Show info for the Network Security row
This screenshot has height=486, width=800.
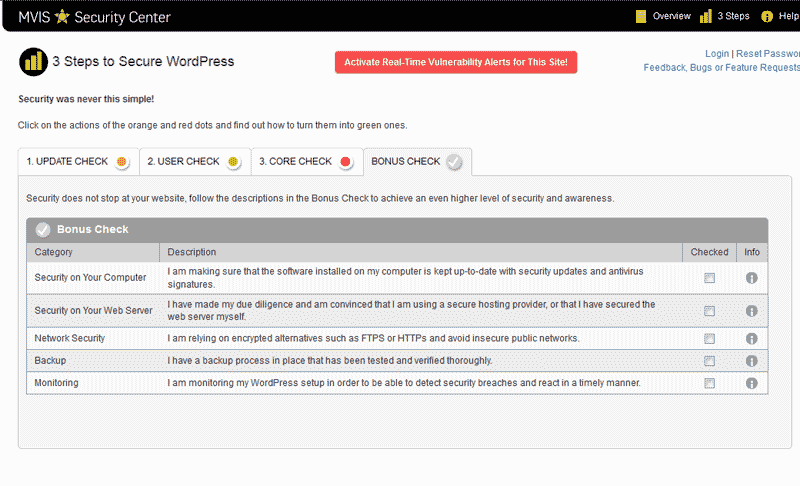pos(752,339)
